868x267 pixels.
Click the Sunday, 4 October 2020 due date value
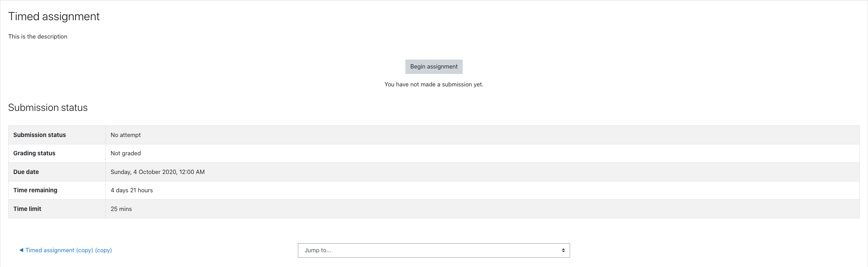click(158, 172)
